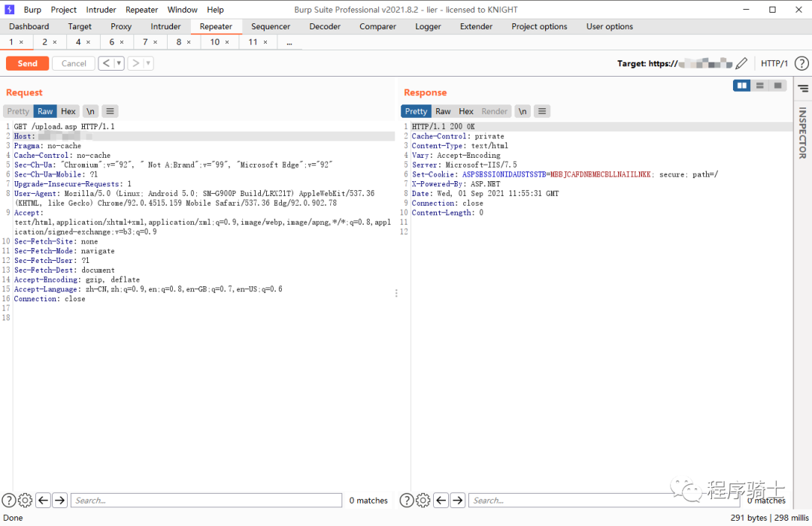812x526 pixels.
Task: Close Repeater tab number 4
Action: pyautogui.click(x=88, y=42)
